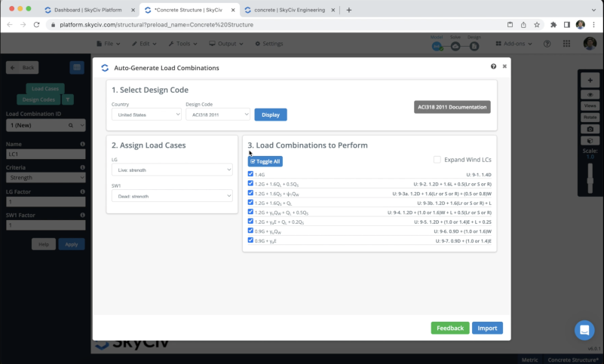Uncheck the 1.2G + 1.6QS + QL combination

pos(250,202)
